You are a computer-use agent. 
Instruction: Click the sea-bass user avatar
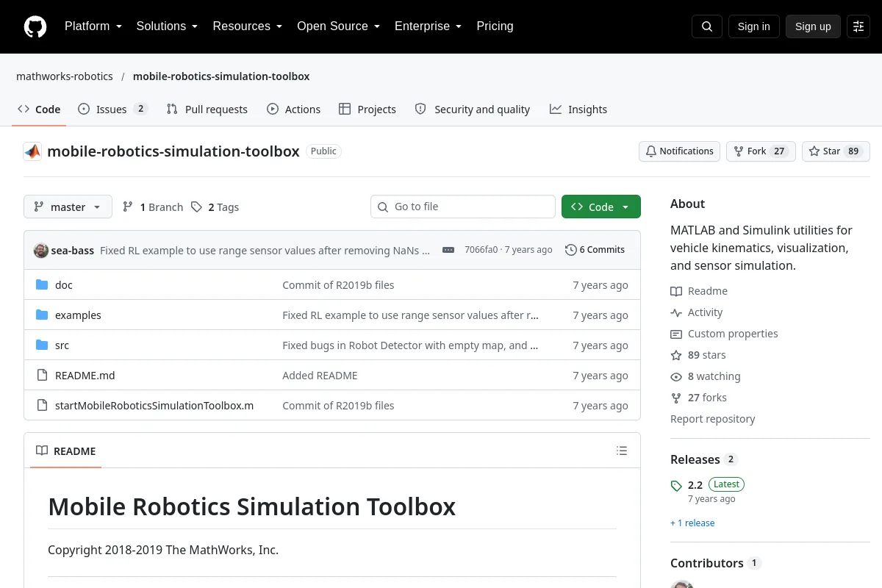click(41, 250)
